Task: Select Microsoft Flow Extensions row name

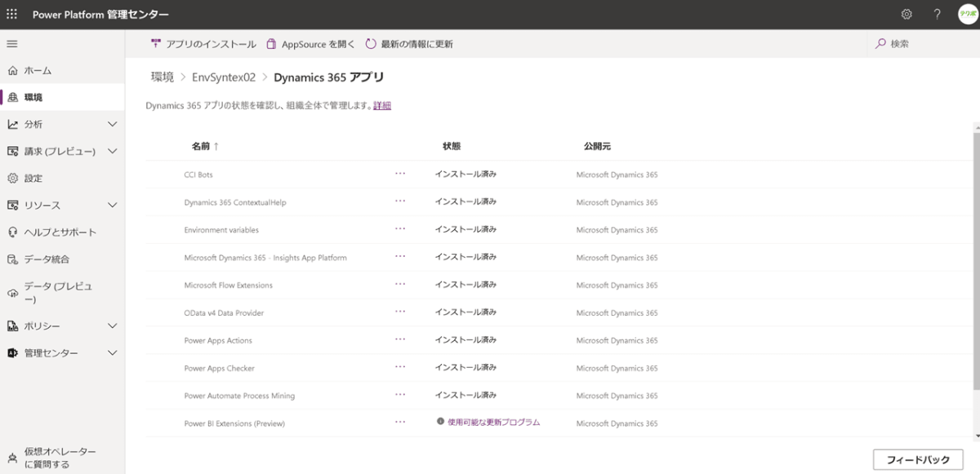Action: tap(229, 286)
